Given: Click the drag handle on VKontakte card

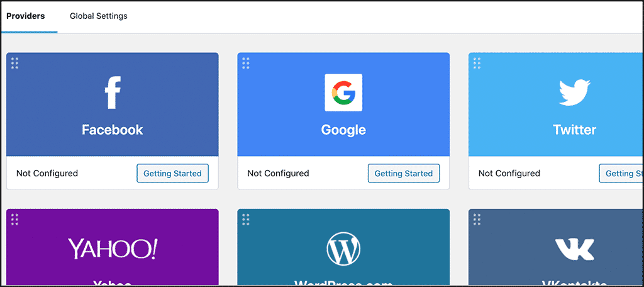Looking at the screenshot, I should [x=477, y=219].
